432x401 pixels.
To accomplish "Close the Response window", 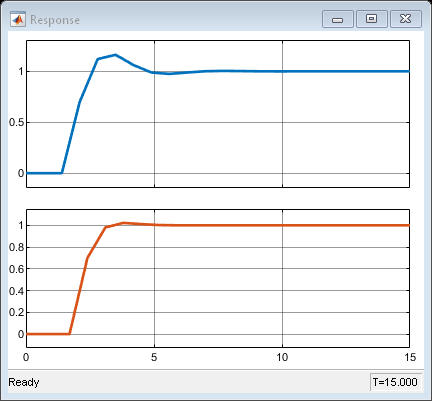I will (405, 19).
